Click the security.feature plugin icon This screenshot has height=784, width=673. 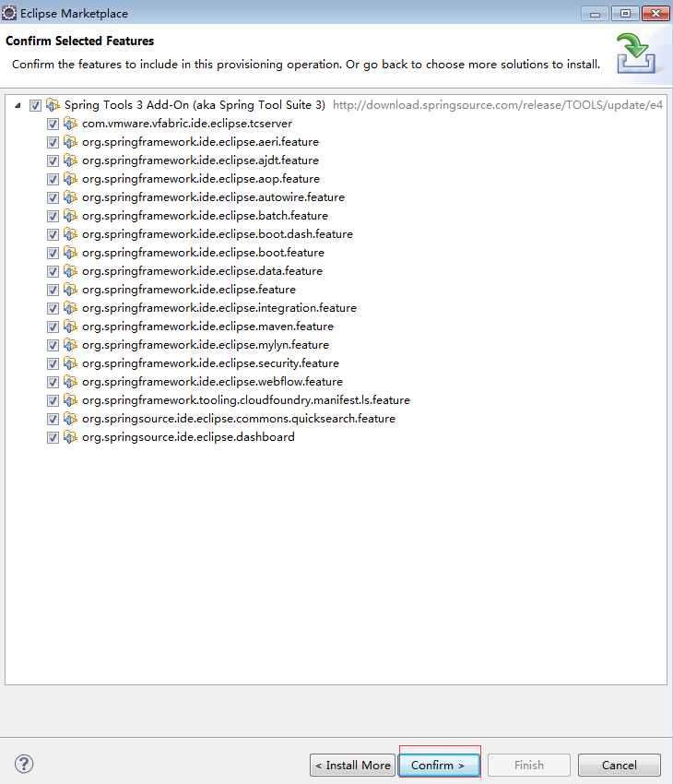(70, 363)
